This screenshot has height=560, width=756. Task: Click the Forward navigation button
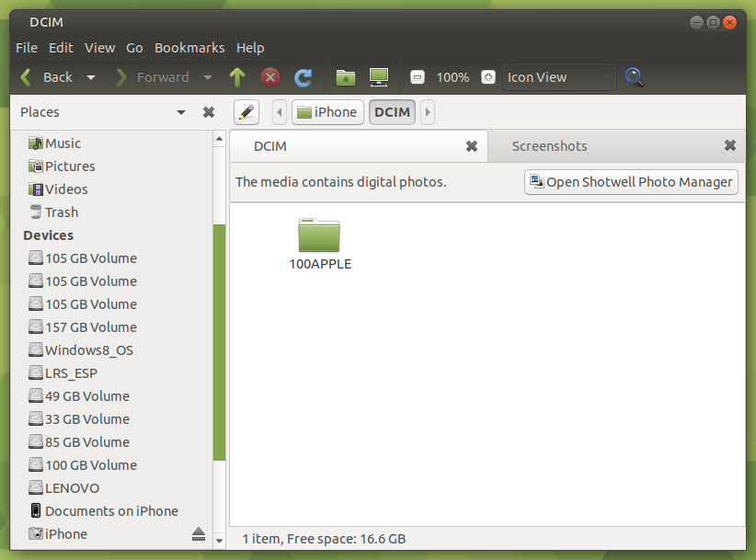[153, 77]
